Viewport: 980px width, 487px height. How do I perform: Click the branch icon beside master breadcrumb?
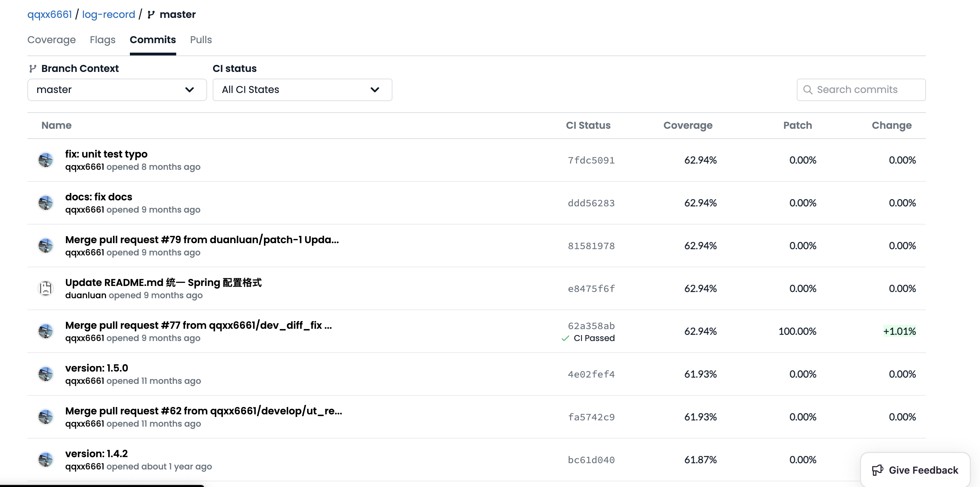click(151, 15)
